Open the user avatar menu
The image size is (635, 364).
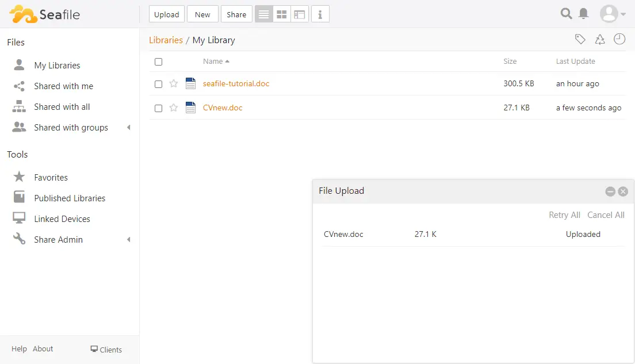[613, 14]
